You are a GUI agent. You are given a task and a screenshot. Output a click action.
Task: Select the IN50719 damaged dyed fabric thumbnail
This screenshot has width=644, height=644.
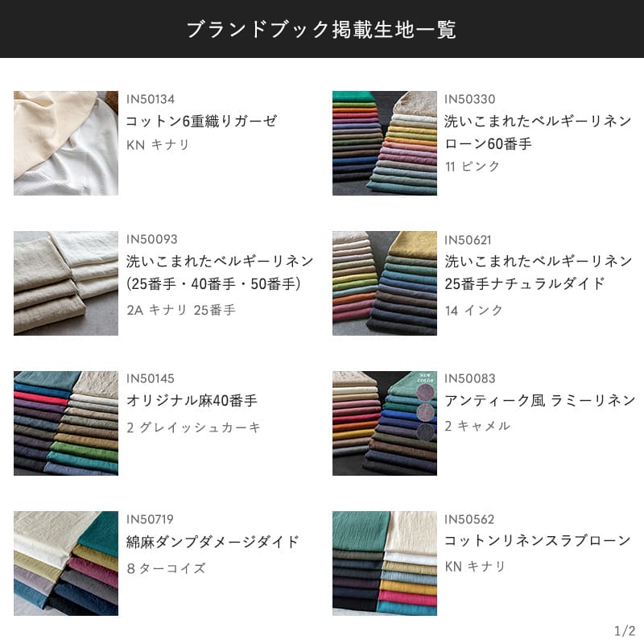[66, 563]
